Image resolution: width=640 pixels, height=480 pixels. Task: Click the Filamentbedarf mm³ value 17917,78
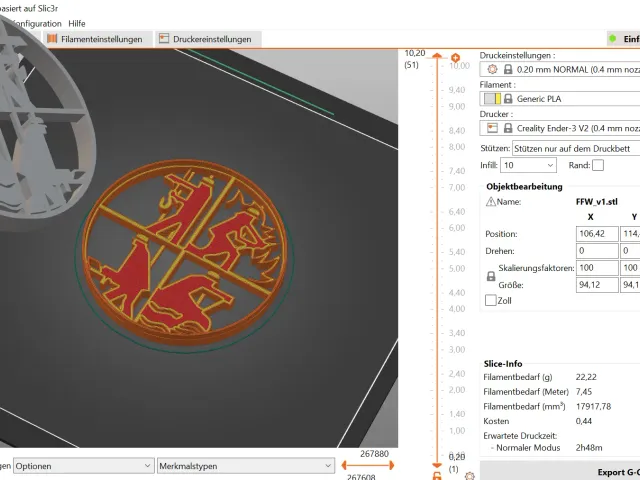(x=593, y=407)
